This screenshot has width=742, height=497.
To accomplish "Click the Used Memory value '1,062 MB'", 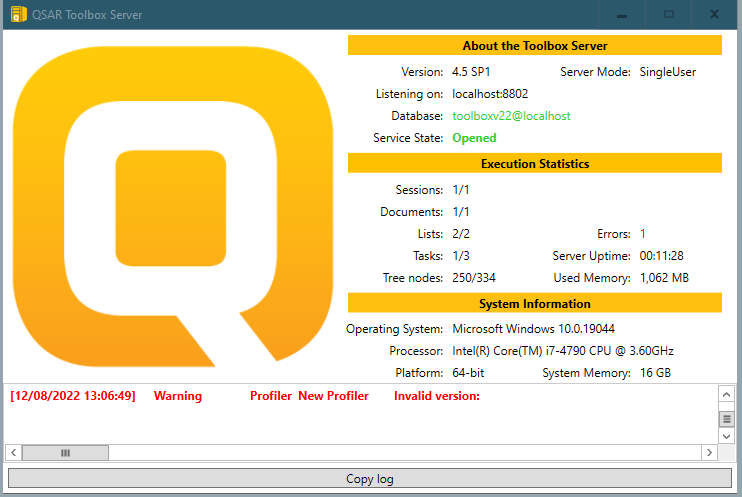I will (664, 278).
